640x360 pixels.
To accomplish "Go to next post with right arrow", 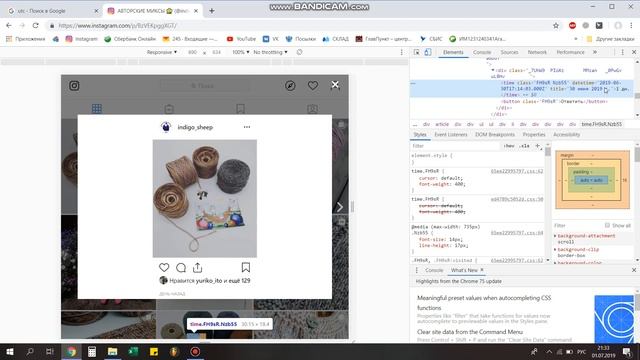I will tap(340, 207).
